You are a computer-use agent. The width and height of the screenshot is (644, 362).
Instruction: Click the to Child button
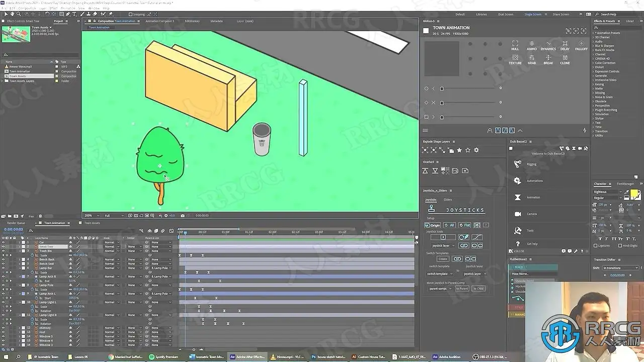[478, 289]
